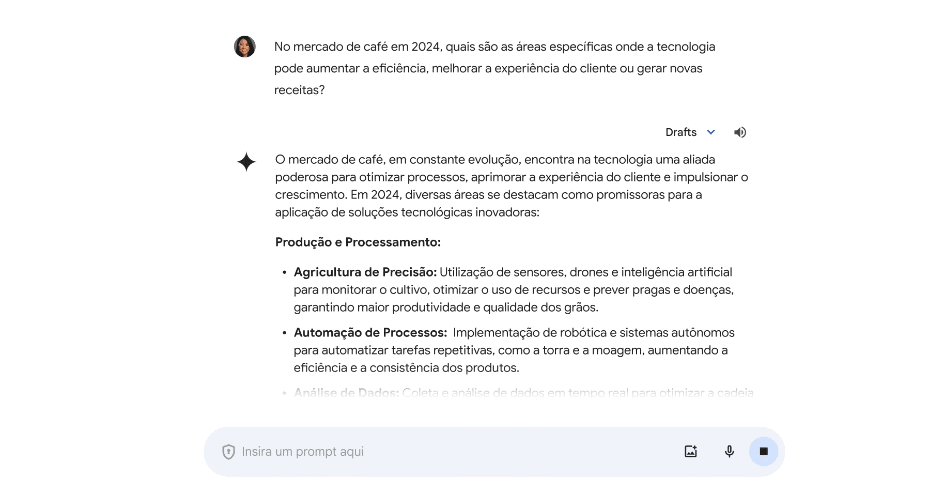Click the bold 'Automação de Processos:' label
The width and height of the screenshot is (947, 483).
click(x=370, y=332)
